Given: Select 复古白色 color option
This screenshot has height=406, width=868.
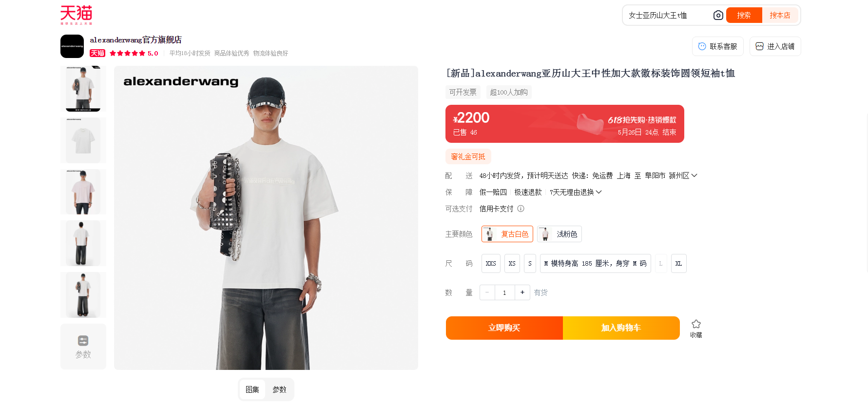Looking at the screenshot, I should point(507,234).
